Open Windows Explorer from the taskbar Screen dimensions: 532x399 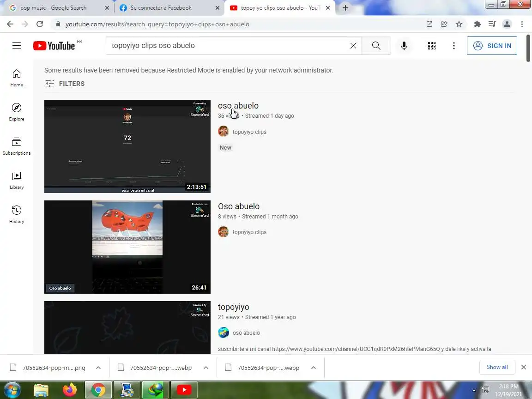(41, 390)
